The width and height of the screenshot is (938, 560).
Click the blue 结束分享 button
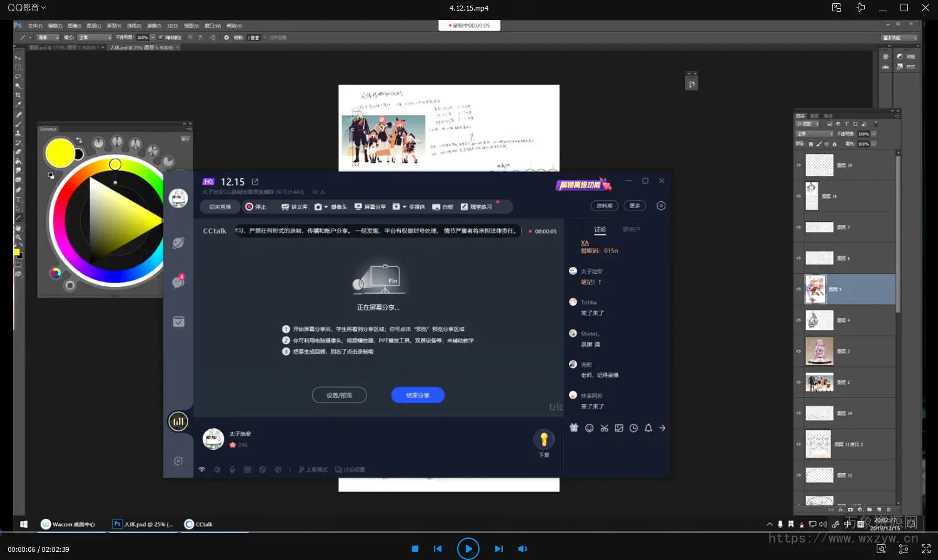click(418, 395)
